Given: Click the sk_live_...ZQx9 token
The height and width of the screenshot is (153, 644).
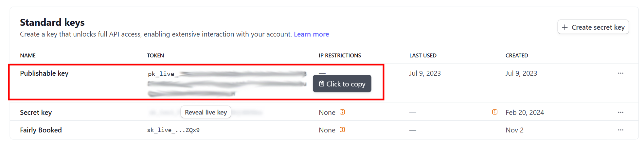Looking at the screenshot, I should (x=173, y=130).
